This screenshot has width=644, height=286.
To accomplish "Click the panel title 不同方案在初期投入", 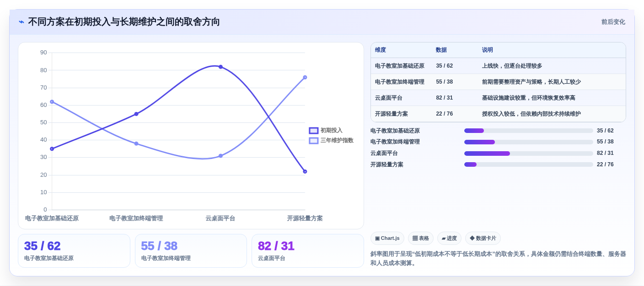I will point(124,22).
